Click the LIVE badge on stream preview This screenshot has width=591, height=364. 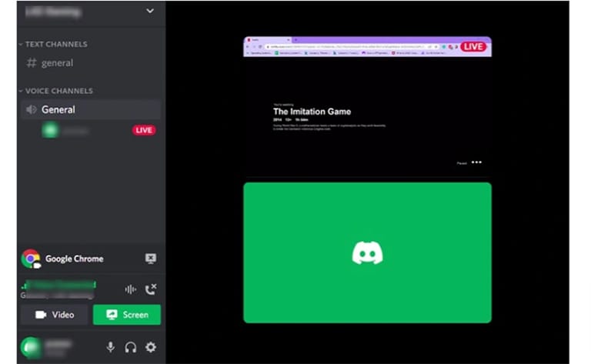(x=473, y=47)
